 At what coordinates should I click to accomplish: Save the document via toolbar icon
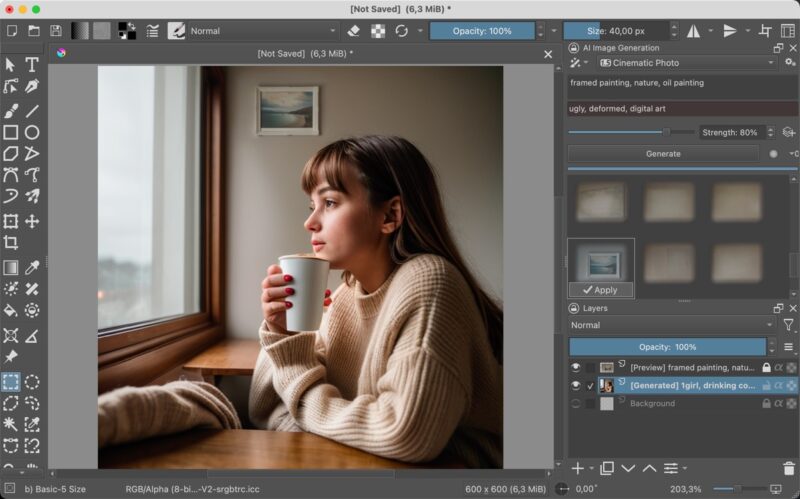56,31
